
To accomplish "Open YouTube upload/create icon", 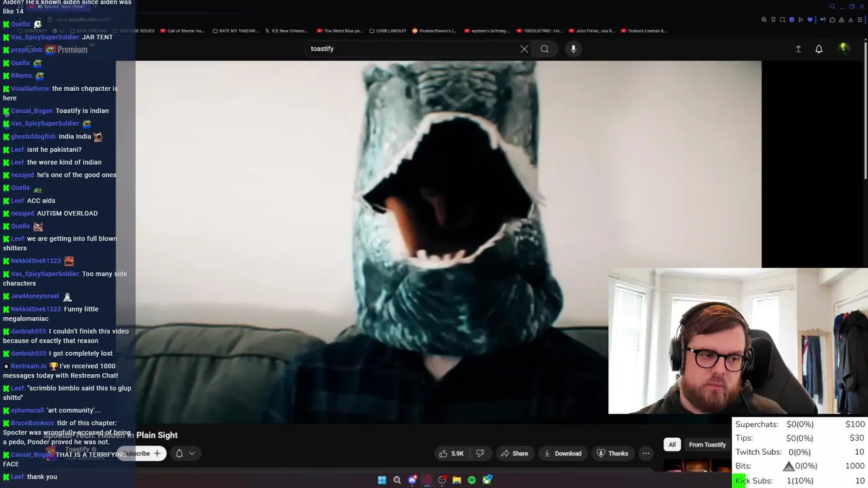I will pos(798,49).
